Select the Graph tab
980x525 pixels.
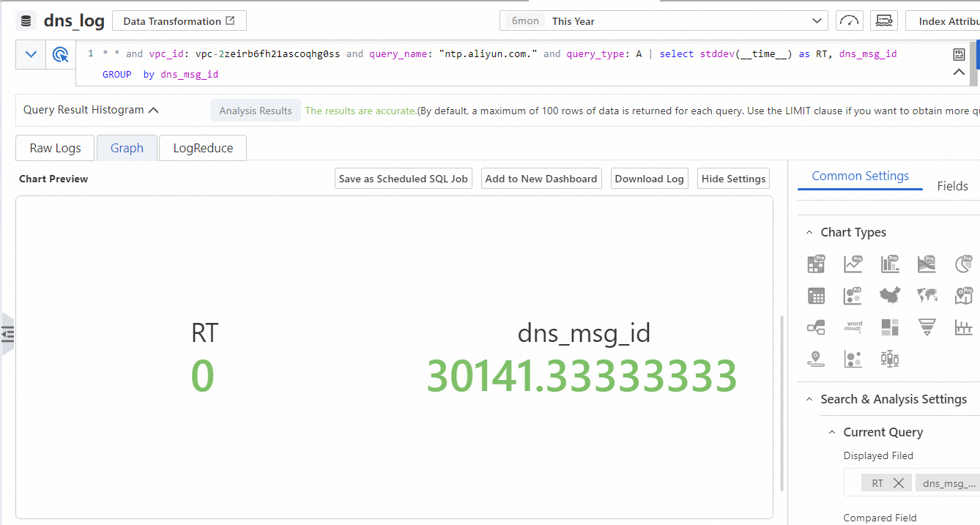pyautogui.click(x=127, y=148)
